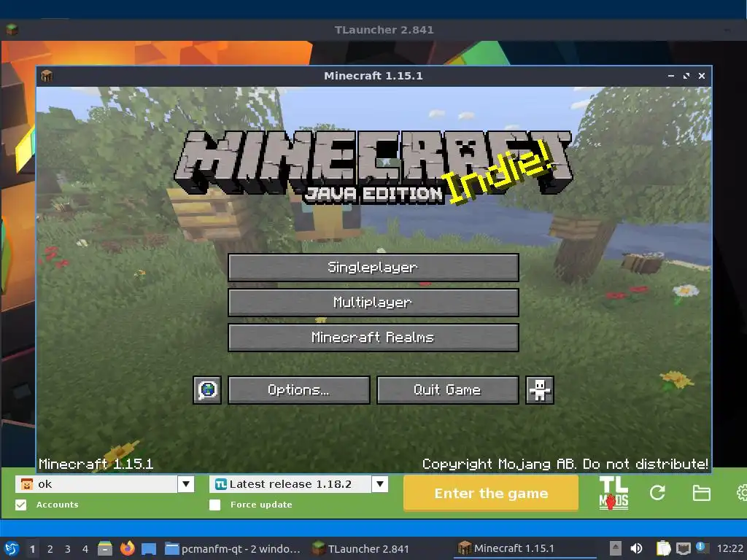Click the Minecraft 1.15.1 window title bar
The height and width of the screenshot is (560, 747).
pyautogui.click(x=373, y=76)
